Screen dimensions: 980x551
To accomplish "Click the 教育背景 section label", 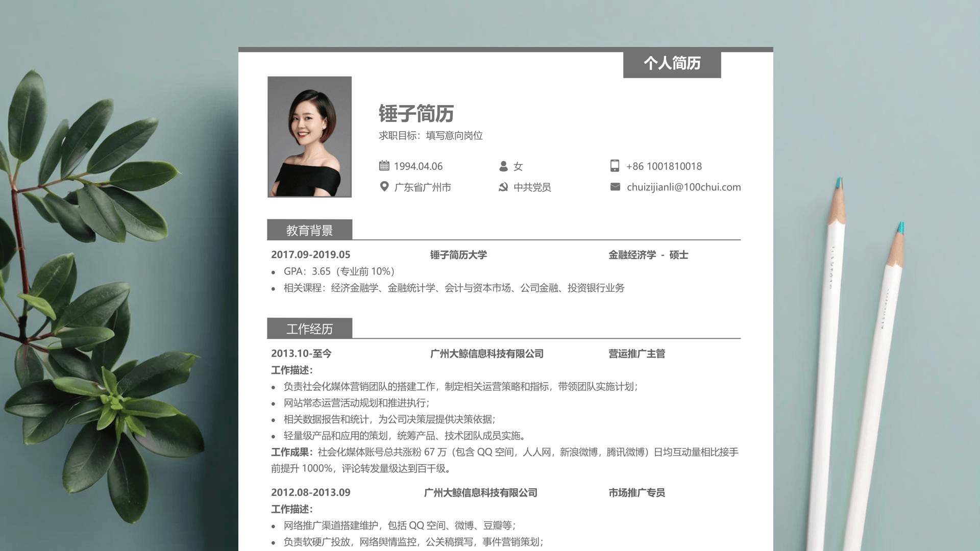I will click(x=309, y=230).
